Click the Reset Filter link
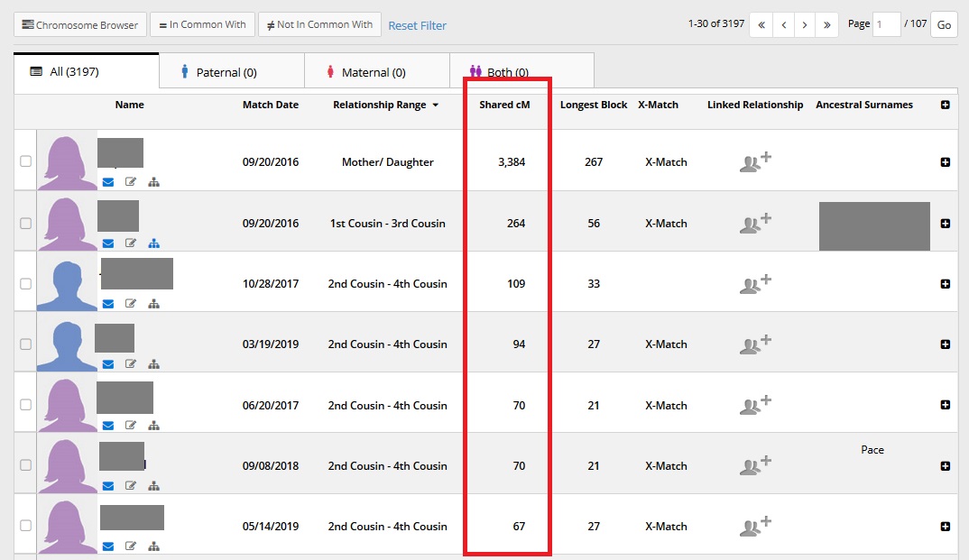969x560 pixels. [417, 25]
